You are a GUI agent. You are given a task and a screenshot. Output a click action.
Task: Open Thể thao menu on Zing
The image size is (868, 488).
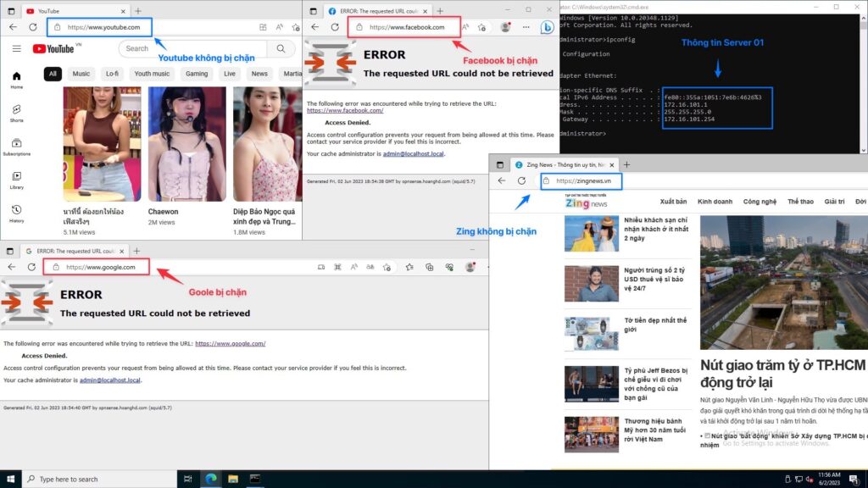pyautogui.click(x=800, y=202)
